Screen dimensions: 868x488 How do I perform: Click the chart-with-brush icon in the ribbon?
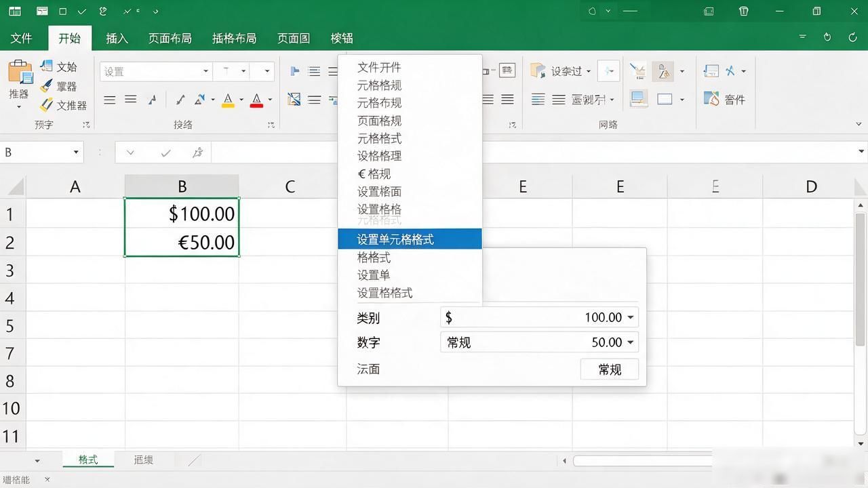pyautogui.click(x=637, y=71)
